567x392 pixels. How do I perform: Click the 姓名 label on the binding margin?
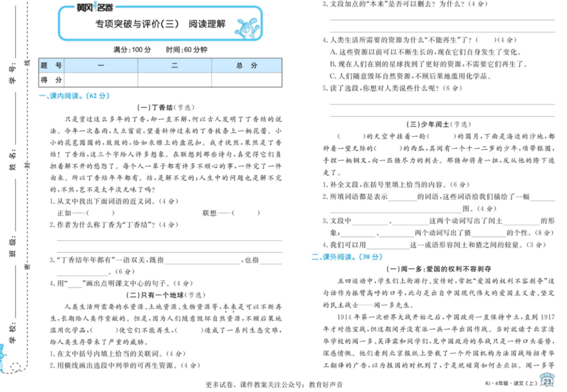pos(13,159)
